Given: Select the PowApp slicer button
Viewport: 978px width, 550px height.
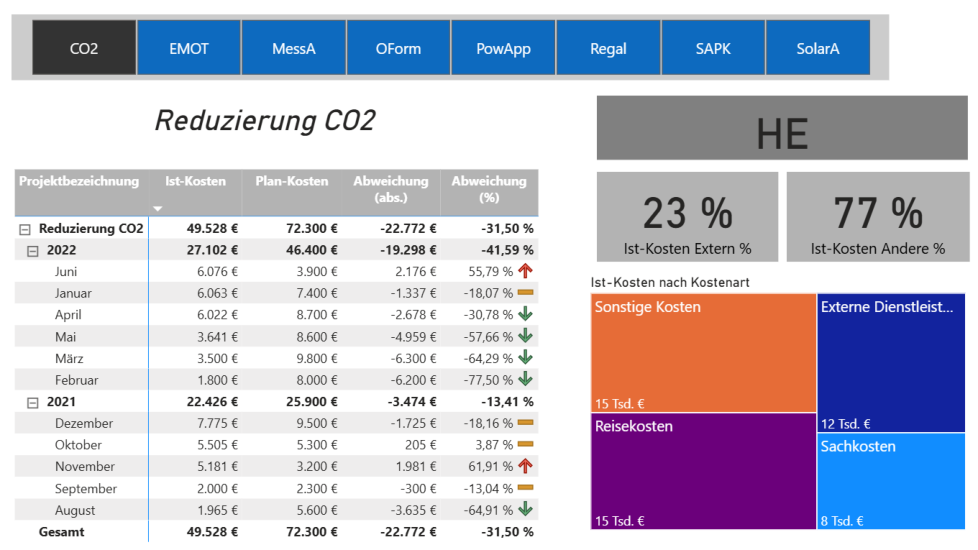Looking at the screenshot, I should [x=503, y=48].
